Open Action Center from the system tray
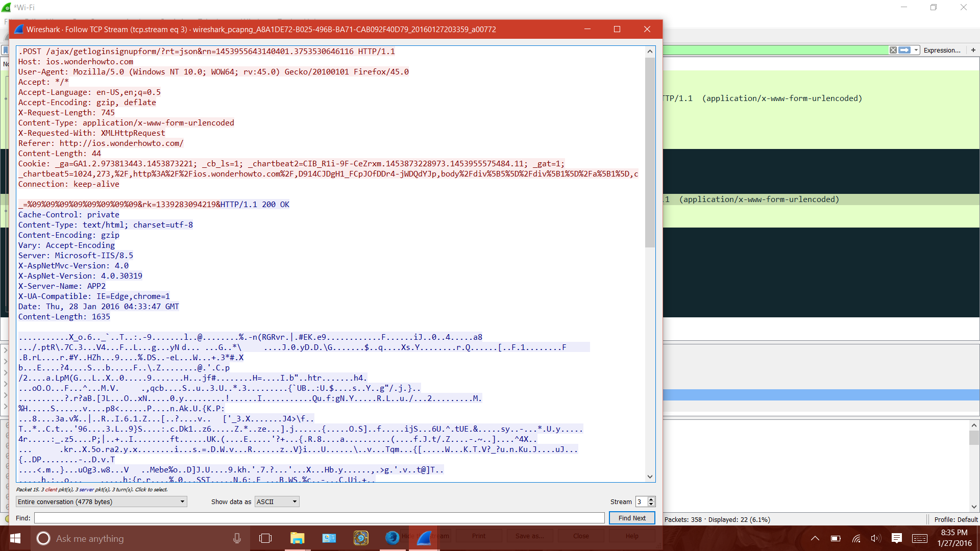Viewport: 980px width, 551px height. point(897,539)
